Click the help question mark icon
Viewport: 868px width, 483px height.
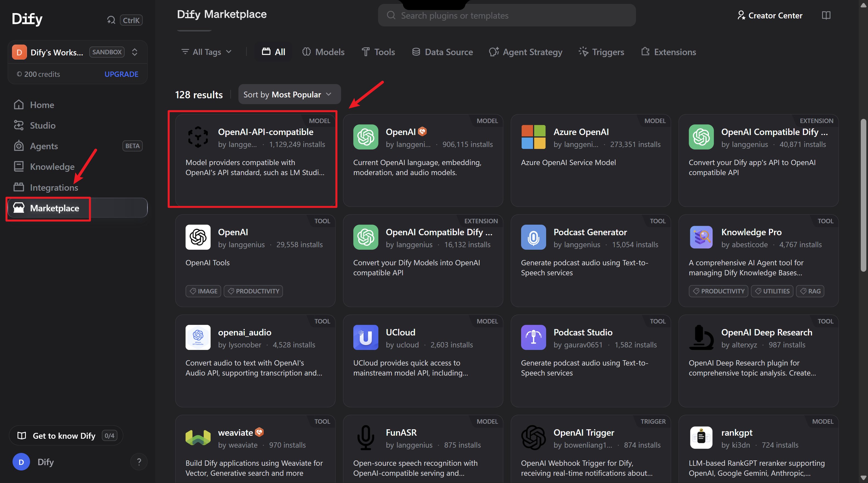point(139,462)
